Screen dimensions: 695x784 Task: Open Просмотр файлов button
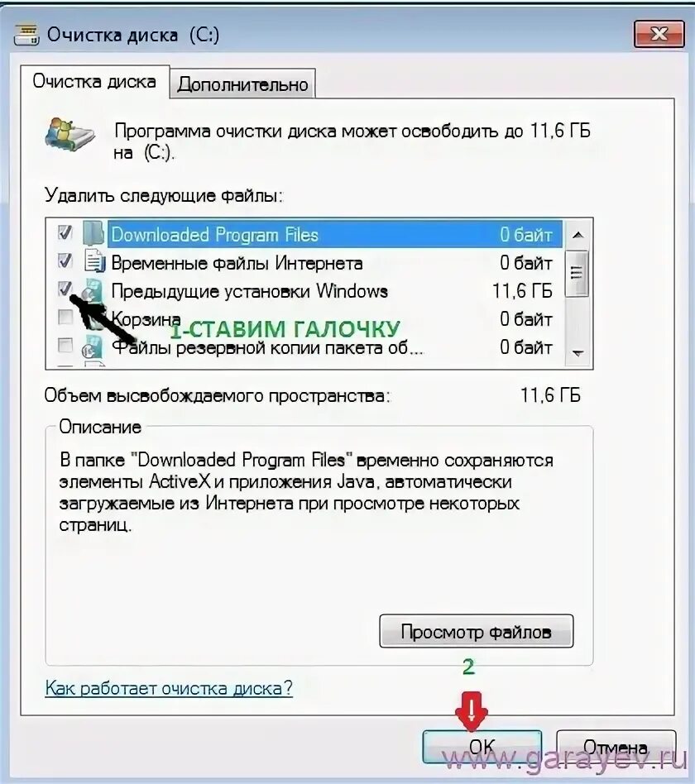477,632
